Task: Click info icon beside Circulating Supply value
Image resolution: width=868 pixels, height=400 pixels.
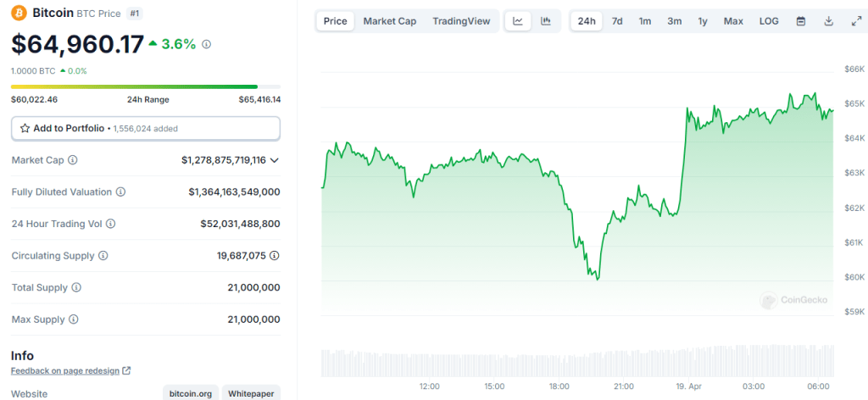Action: (275, 255)
